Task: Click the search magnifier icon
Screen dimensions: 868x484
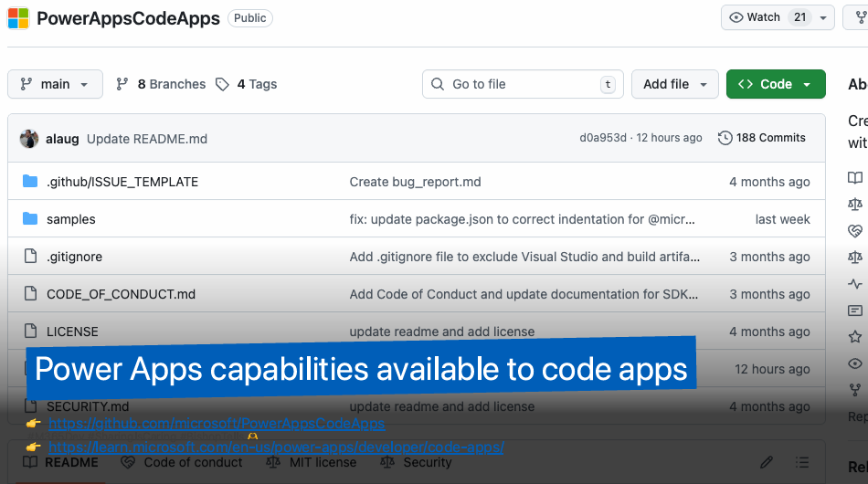Action: [438, 84]
